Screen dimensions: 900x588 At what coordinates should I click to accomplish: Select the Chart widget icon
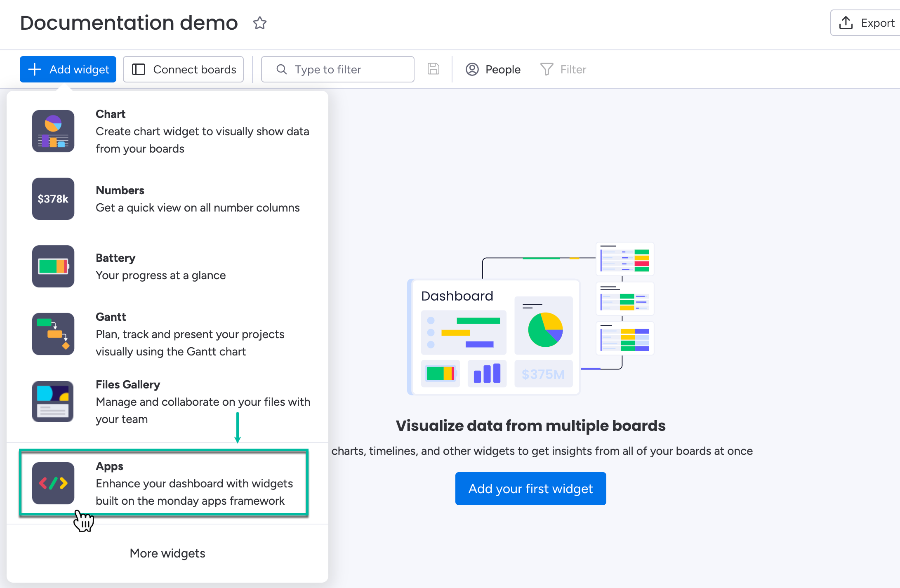pos(53,131)
